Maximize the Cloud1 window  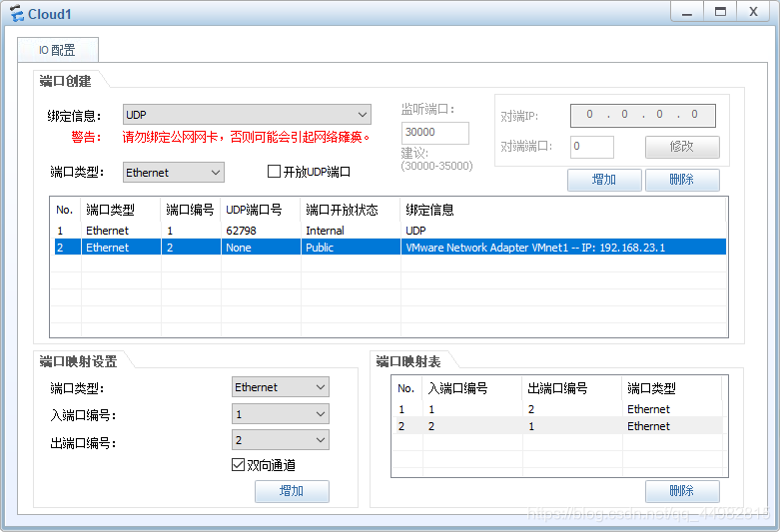[x=720, y=12]
